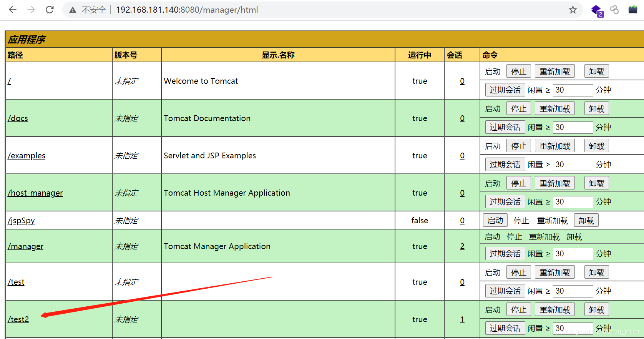Viewport: 644px width, 339px height.
Task: Click idle minutes field for /test row
Action: (573, 291)
